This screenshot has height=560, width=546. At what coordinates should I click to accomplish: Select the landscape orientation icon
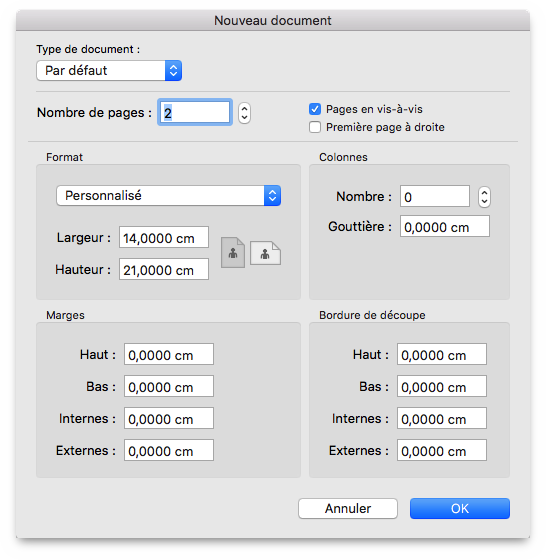tap(265, 253)
